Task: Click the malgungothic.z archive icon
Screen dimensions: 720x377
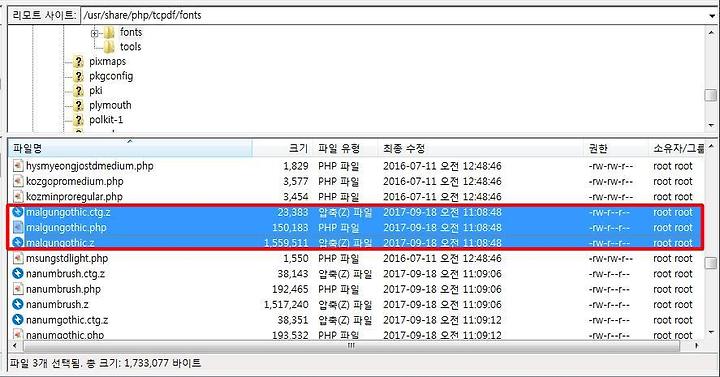Action: click(18, 242)
